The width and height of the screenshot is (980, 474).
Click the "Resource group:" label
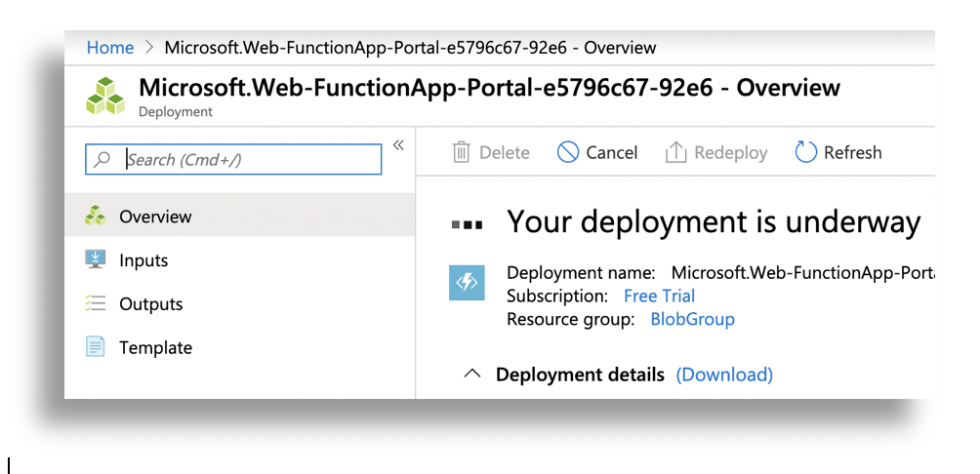coord(571,319)
